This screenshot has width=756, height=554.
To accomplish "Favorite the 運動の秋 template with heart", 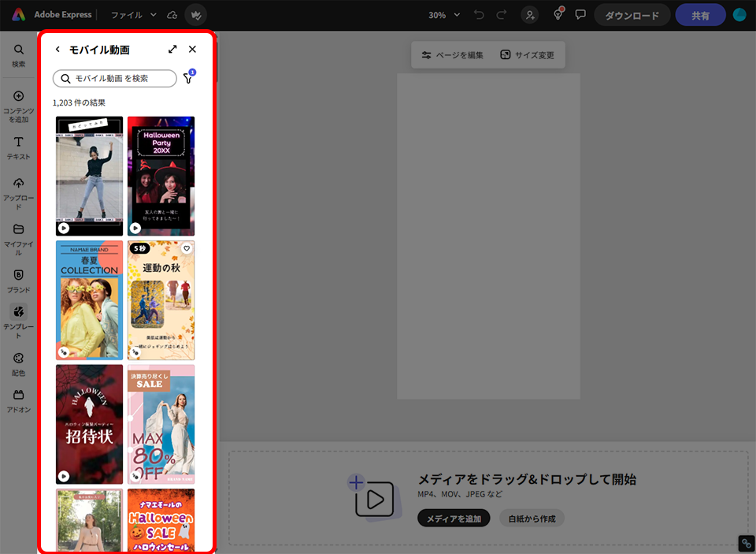I will pyautogui.click(x=187, y=248).
